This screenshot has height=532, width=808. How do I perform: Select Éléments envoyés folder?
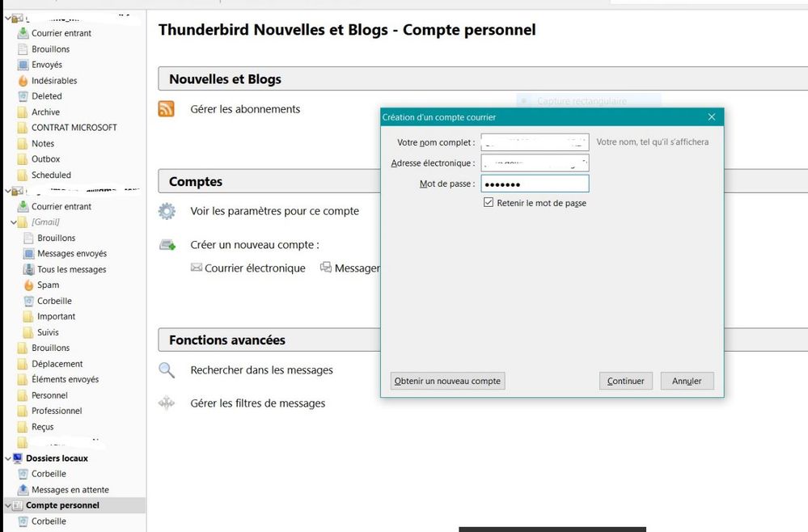pyautogui.click(x=65, y=379)
